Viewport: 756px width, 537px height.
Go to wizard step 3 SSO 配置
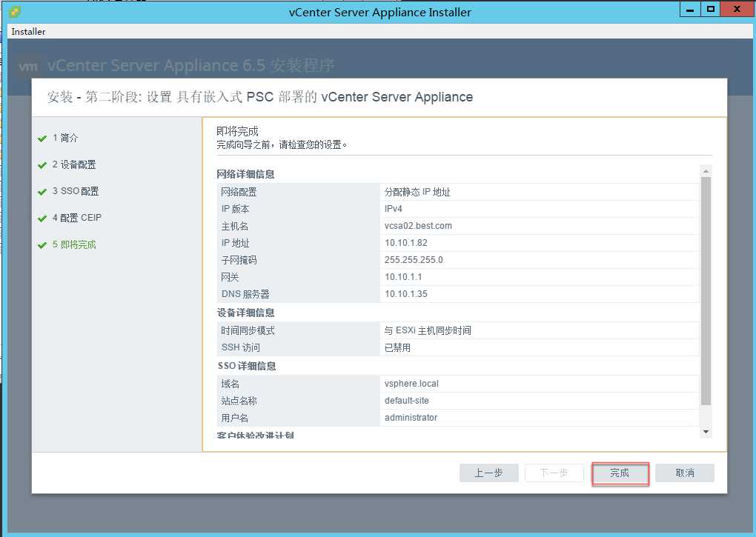(x=75, y=191)
